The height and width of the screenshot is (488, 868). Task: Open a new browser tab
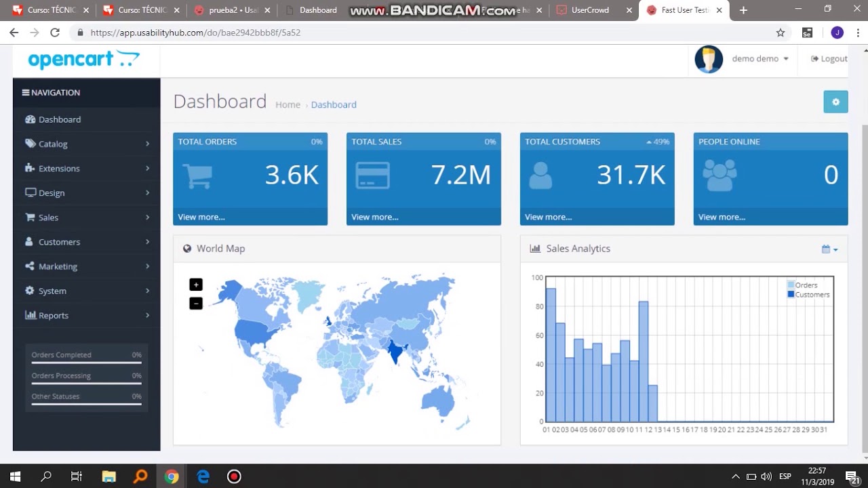click(743, 10)
